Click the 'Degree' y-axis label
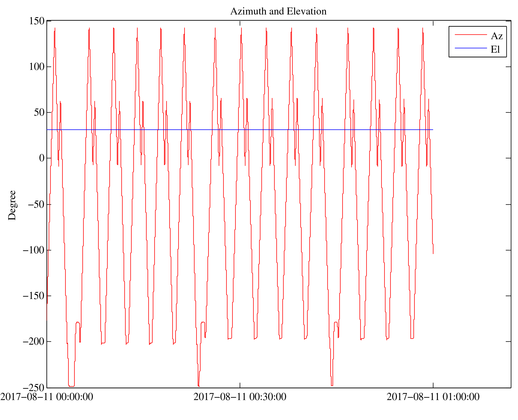Image resolution: width=518 pixels, height=420 pixels. (x=12, y=205)
